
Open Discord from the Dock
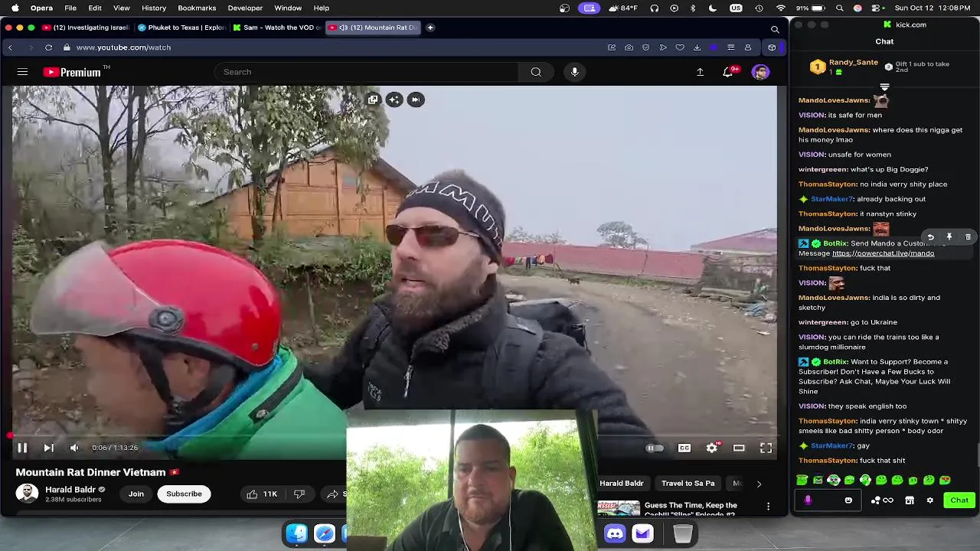pos(615,533)
